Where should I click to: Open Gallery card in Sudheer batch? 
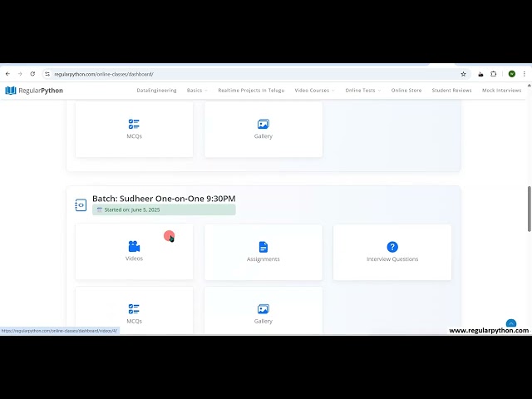click(x=264, y=310)
